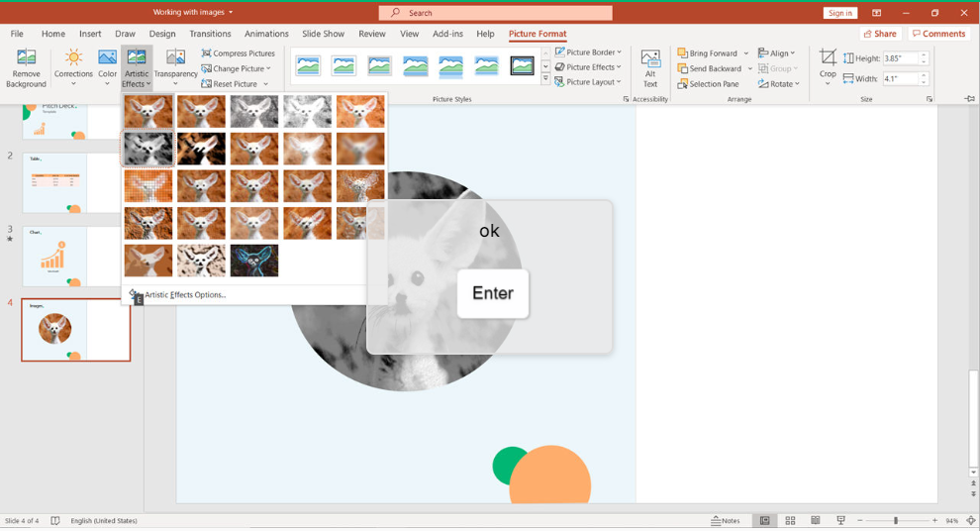Switch to the Design tab
This screenshot has height=531, width=980.
click(162, 34)
